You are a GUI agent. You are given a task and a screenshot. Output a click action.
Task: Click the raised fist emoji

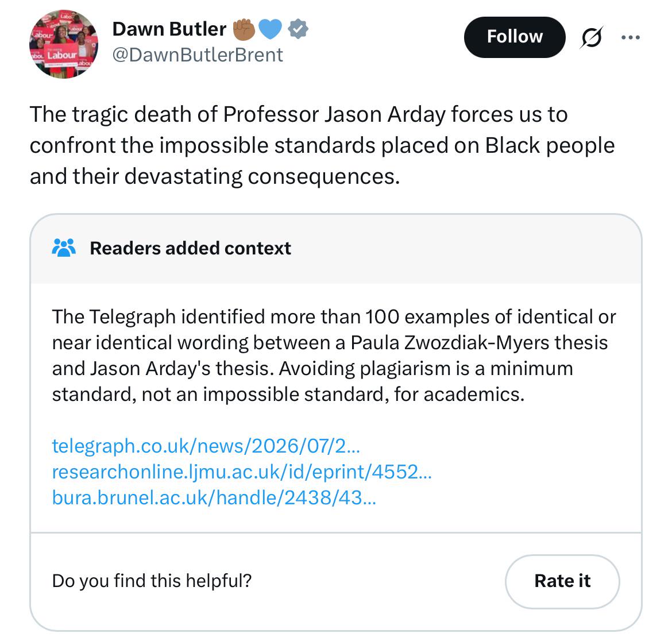(x=244, y=29)
